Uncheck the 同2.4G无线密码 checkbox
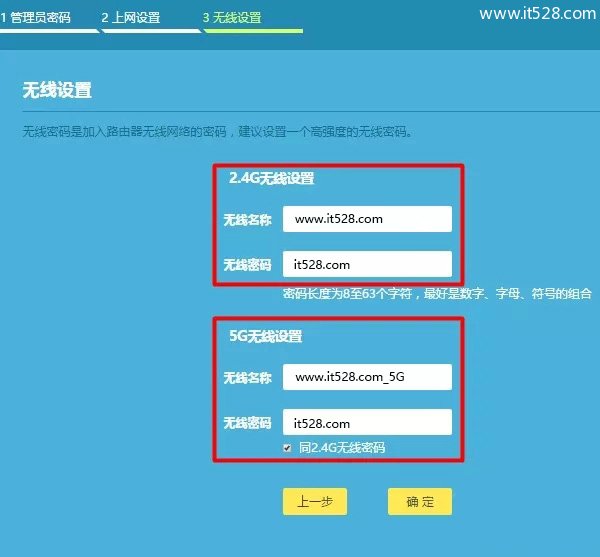Screen dimensions: 600x557 pos(287,448)
